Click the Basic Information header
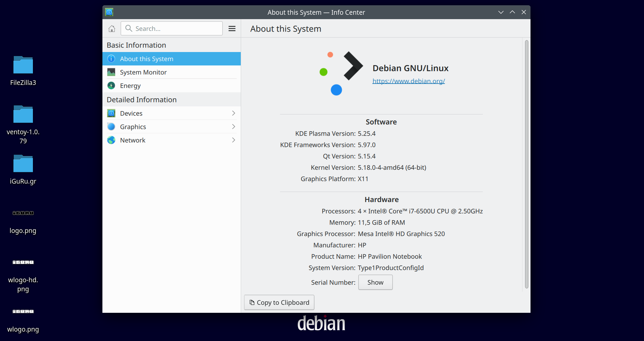The image size is (644, 341). click(x=136, y=45)
